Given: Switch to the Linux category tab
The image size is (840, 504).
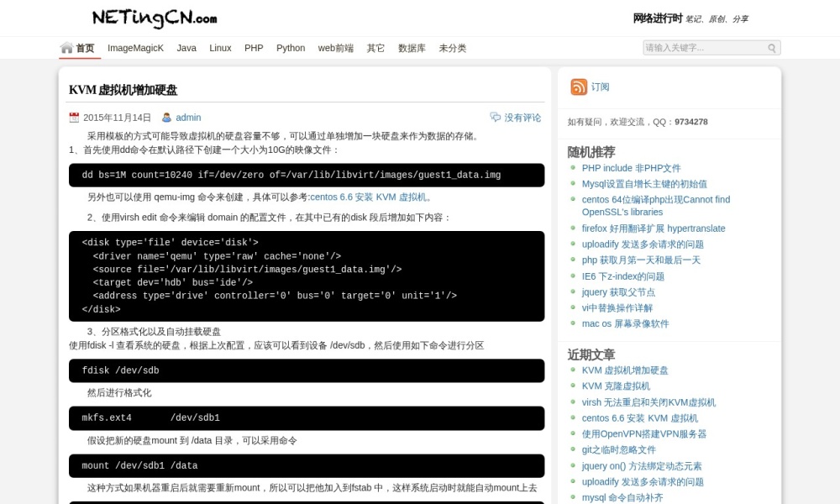Looking at the screenshot, I should [220, 48].
